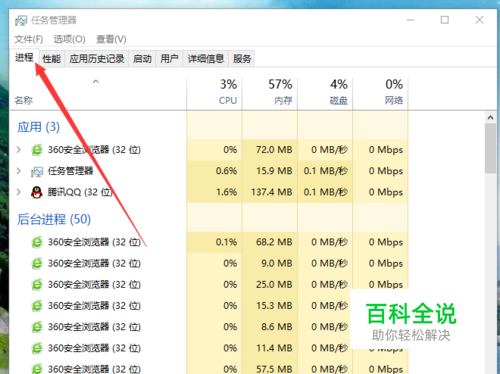Switch to the 详细信息 tab
Screen dimensions: 500x374
pyautogui.click(x=206, y=59)
